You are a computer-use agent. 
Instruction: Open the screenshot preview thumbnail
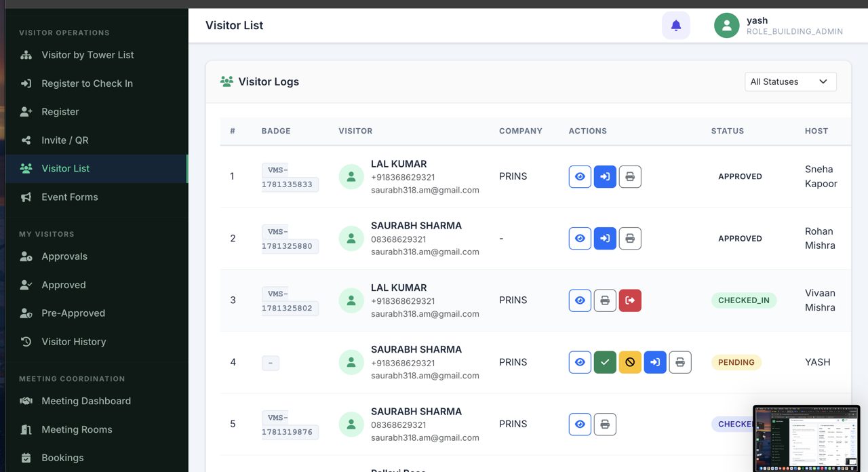click(806, 438)
